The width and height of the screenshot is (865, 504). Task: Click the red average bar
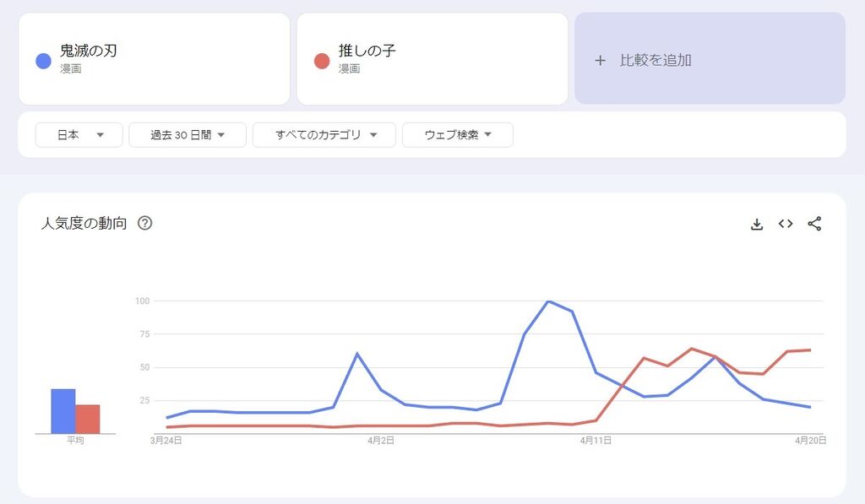[x=88, y=419]
